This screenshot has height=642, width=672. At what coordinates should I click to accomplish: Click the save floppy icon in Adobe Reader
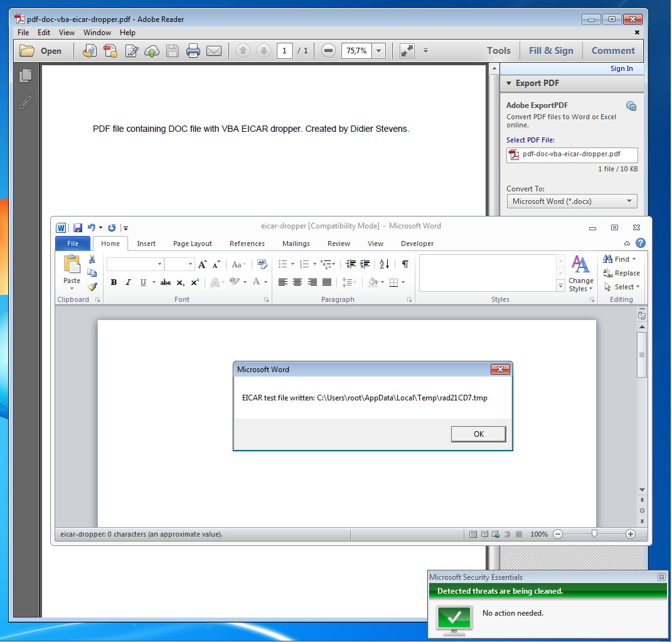[173, 51]
